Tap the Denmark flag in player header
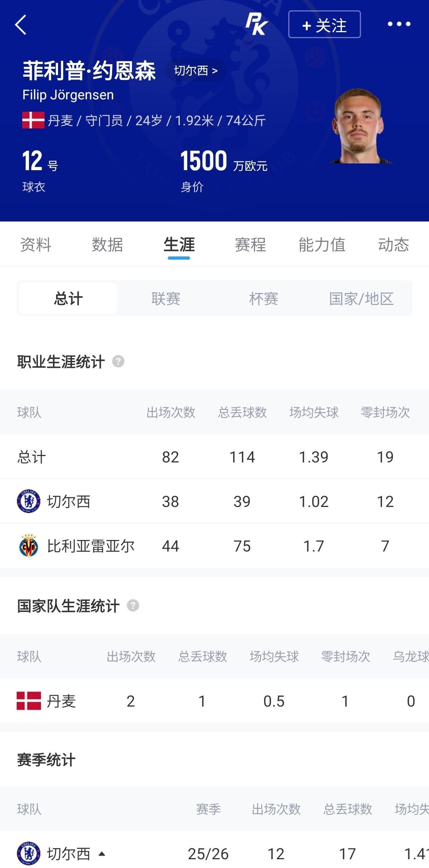The height and width of the screenshot is (868, 429). coord(33,120)
